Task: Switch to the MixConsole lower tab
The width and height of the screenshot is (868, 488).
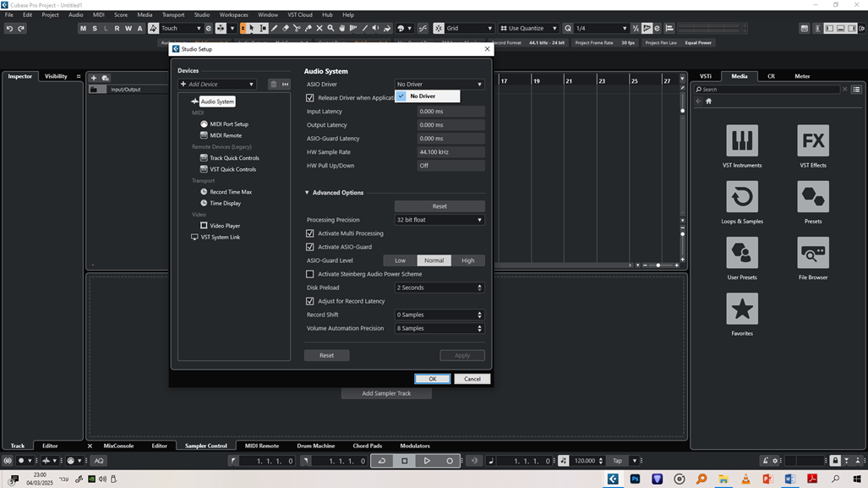Action: pos(118,446)
